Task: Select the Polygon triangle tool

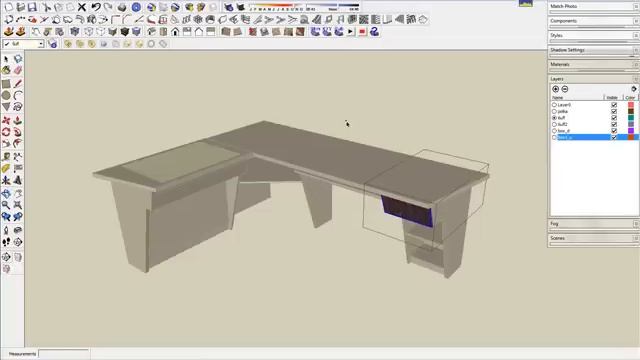Action: 6,107
